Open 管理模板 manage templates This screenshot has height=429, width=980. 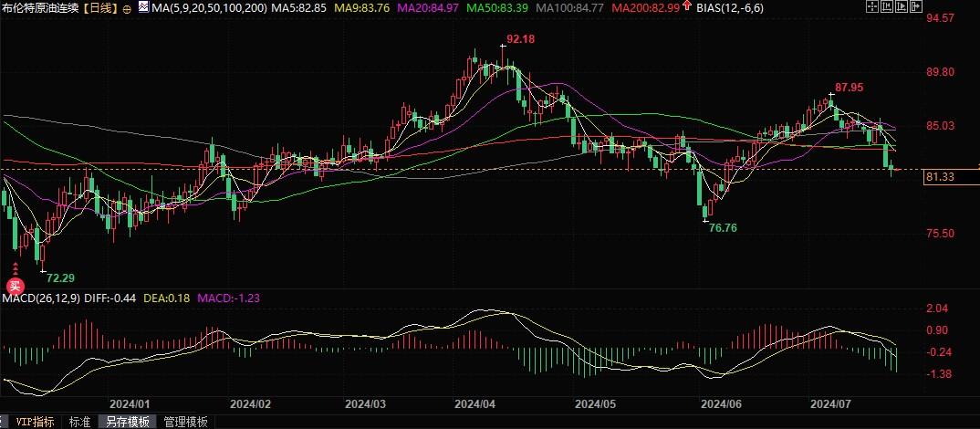point(185,422)
